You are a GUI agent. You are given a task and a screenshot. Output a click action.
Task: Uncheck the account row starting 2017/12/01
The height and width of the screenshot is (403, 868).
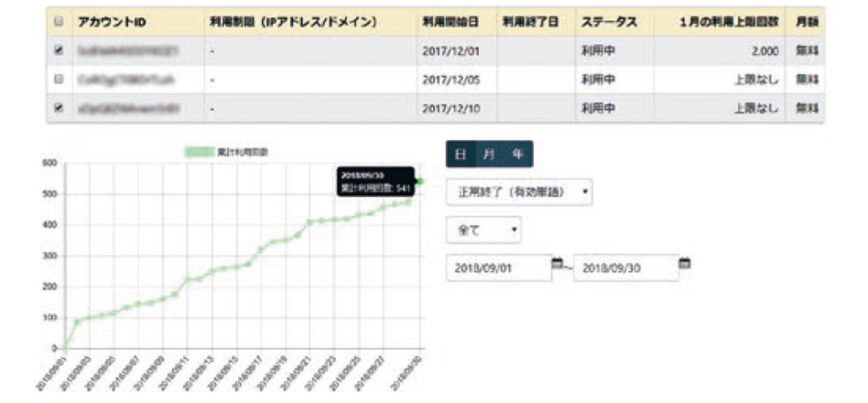pyautogui.click(x=58, y=51)
